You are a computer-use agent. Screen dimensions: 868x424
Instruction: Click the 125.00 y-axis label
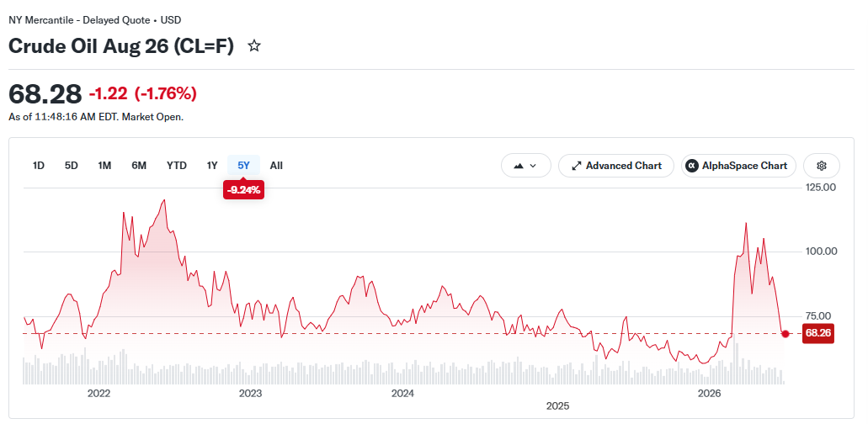tap(821, 188)
